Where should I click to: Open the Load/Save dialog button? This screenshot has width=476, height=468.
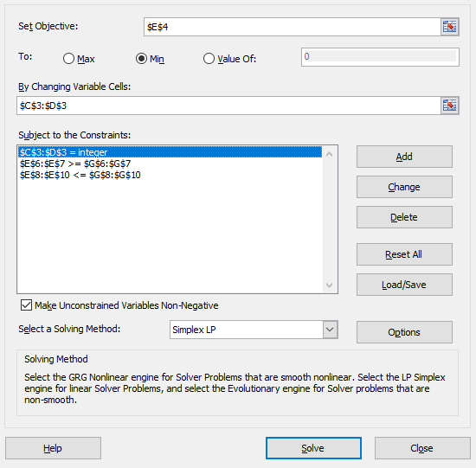coord(404,285)
